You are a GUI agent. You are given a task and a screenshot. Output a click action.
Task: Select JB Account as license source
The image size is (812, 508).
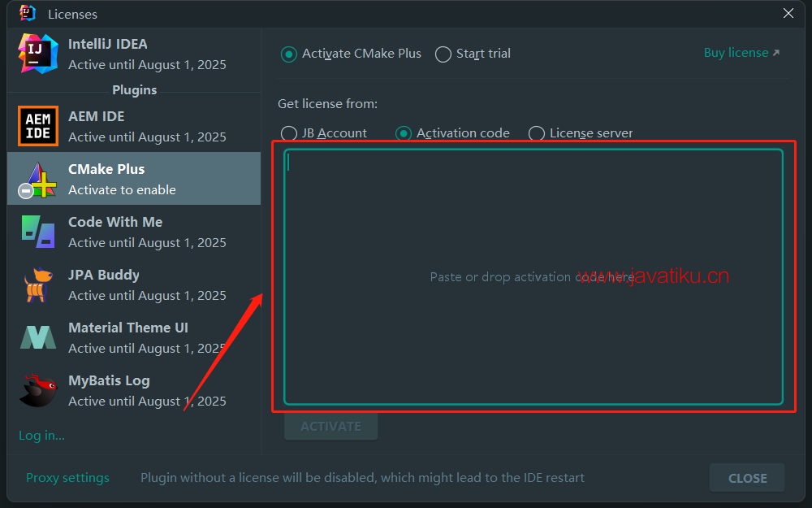pos(288,133)
